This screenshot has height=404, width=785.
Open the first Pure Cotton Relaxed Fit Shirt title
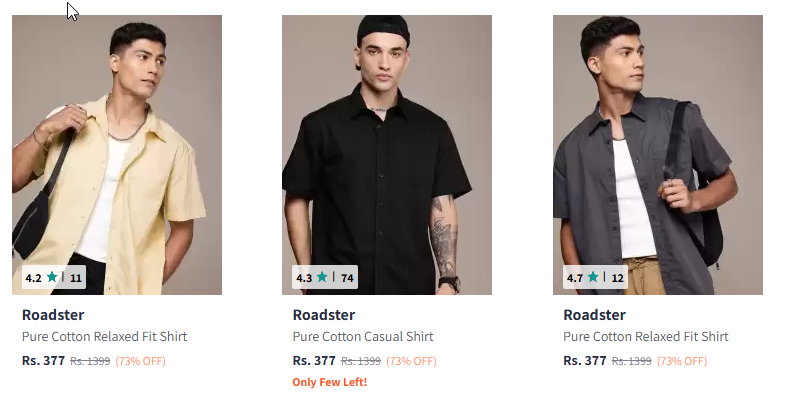(105, 336)
